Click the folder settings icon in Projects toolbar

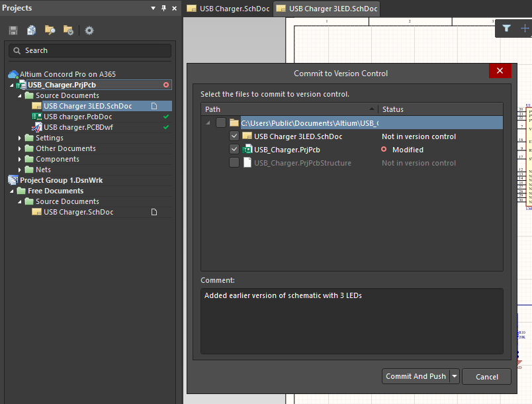click(68, 30)
